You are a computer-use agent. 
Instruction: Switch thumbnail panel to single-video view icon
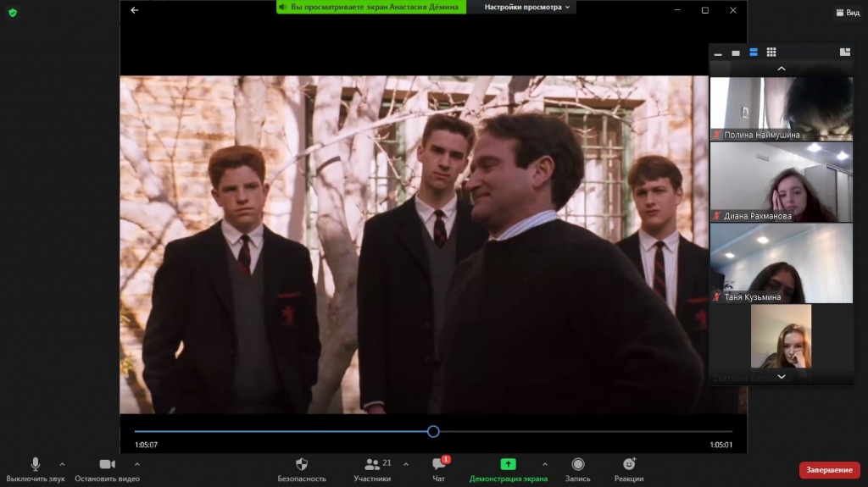coord(736,53)
